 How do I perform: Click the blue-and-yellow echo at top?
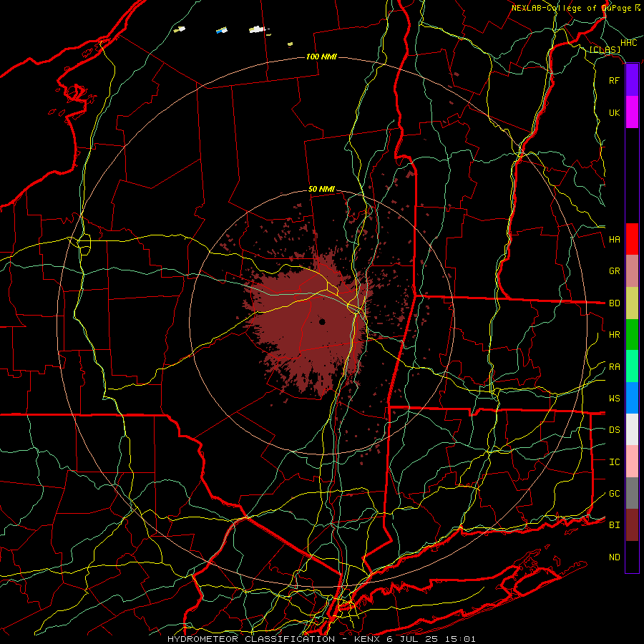coord(222,30)
